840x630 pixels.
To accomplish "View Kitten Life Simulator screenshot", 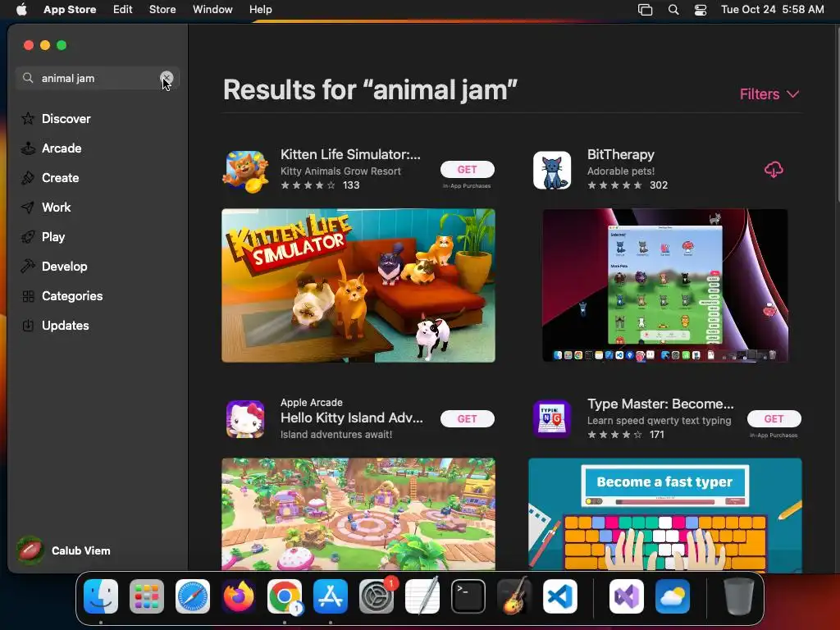I will pos(358,285).
